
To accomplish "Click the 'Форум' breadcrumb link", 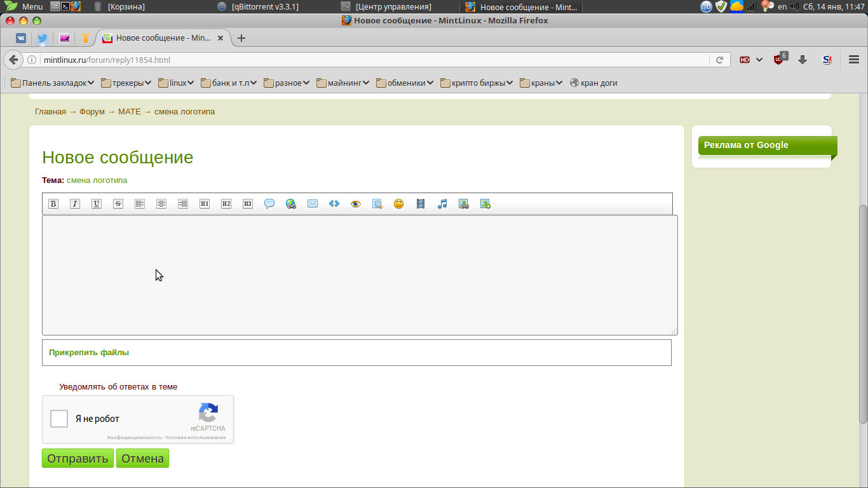I will click(x=92, y=112).
